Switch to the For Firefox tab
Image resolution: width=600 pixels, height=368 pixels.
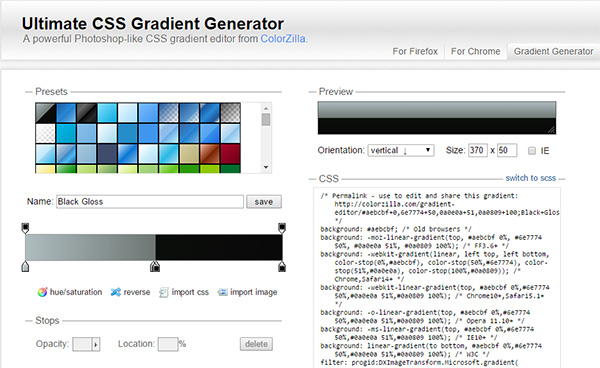(415, 51)
